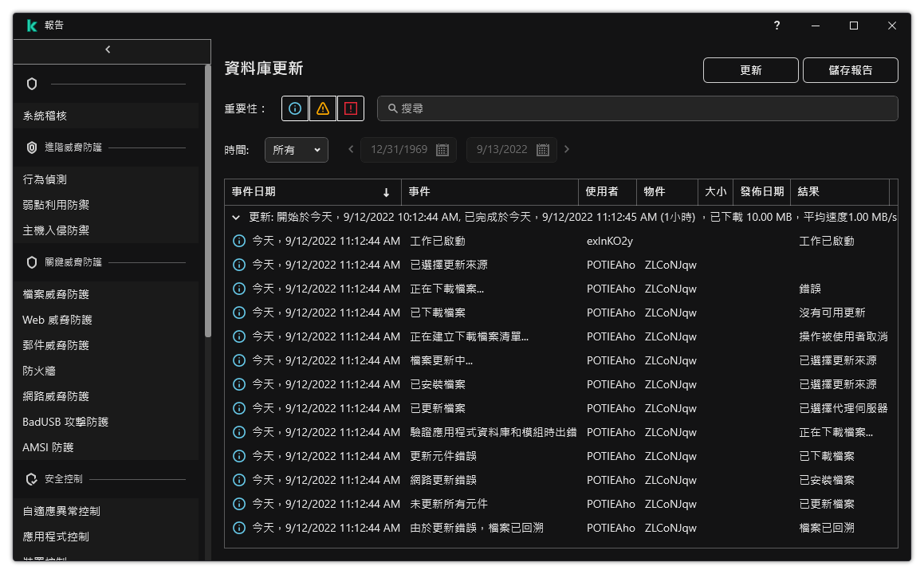This screenshot has width=924, height=574.
Task: Click the help question mark icon
Action: [x=776, y=25]
